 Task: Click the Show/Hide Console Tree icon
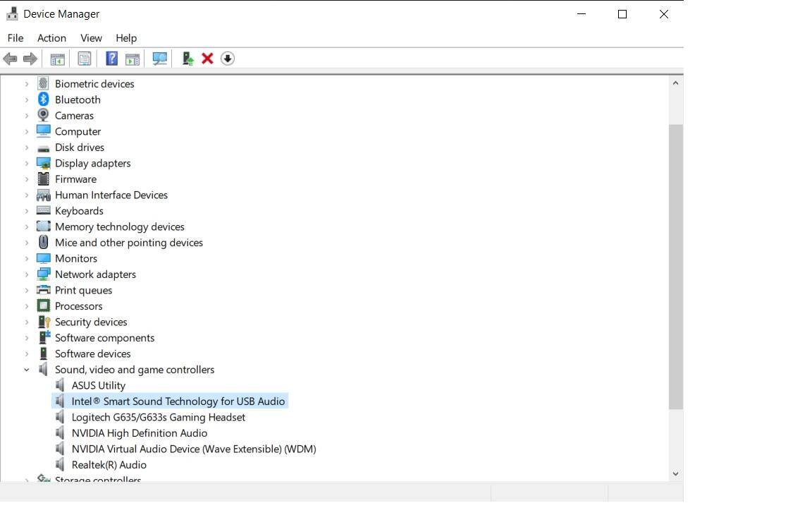(58, 59)
